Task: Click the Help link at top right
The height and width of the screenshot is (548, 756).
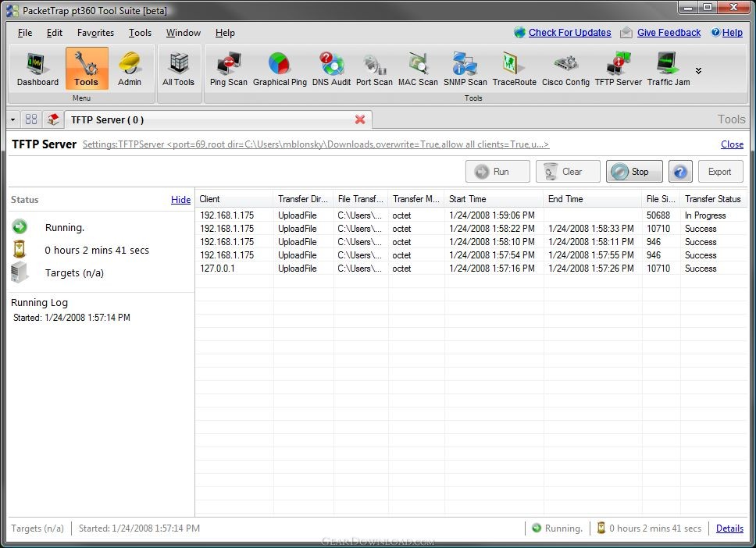Action: coord(732,33)
